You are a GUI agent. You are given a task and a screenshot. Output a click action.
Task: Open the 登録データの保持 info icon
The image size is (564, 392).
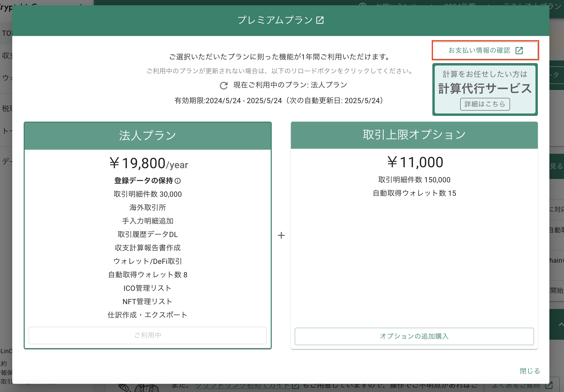click(x=178, y=181)
